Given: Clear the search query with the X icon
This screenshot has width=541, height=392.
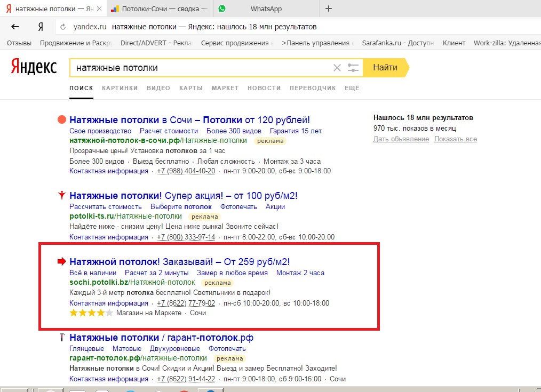Looking at the screenshot, I should click(x=337, y=68).
